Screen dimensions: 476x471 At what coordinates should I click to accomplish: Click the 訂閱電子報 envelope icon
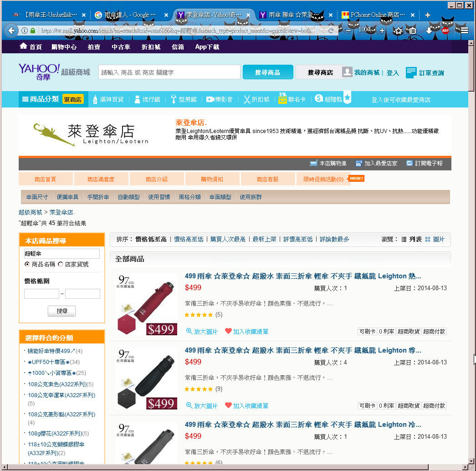click(409, 164)
